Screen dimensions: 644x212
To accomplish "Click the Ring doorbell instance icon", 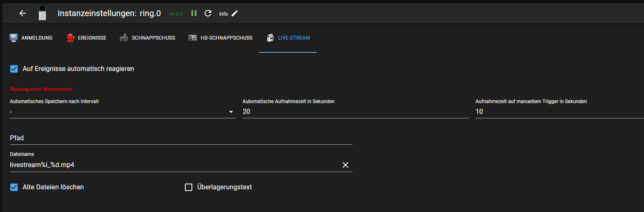I will pos(42,13).
